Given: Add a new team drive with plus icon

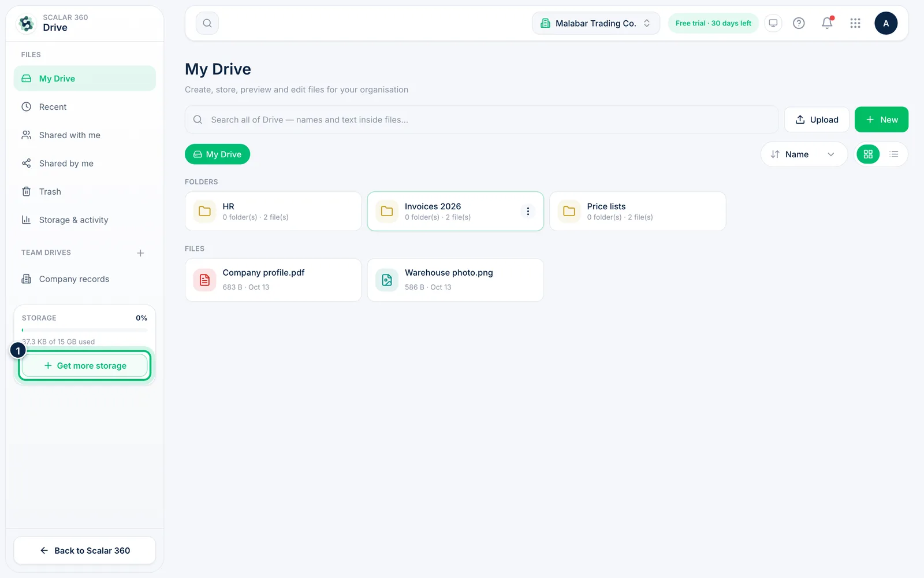Looking at the screenshot, I should [140, 253].
